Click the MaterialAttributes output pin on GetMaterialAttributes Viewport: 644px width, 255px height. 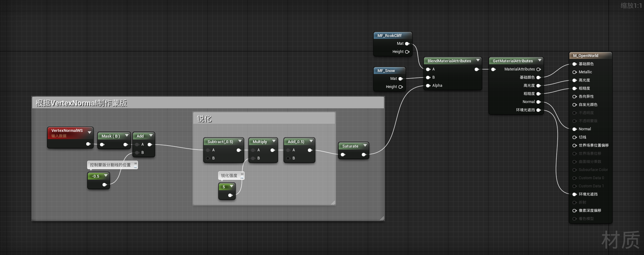tap(539, 70)
